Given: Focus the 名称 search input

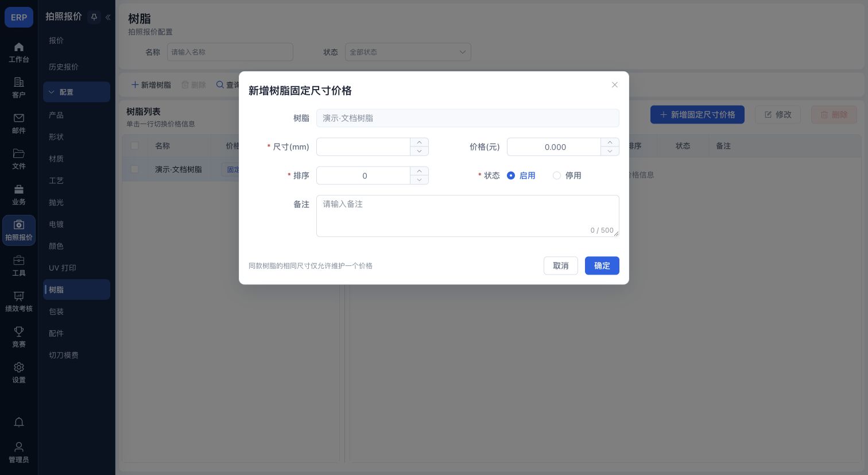Looking at the screenshot, I should (x=230, y=52).
